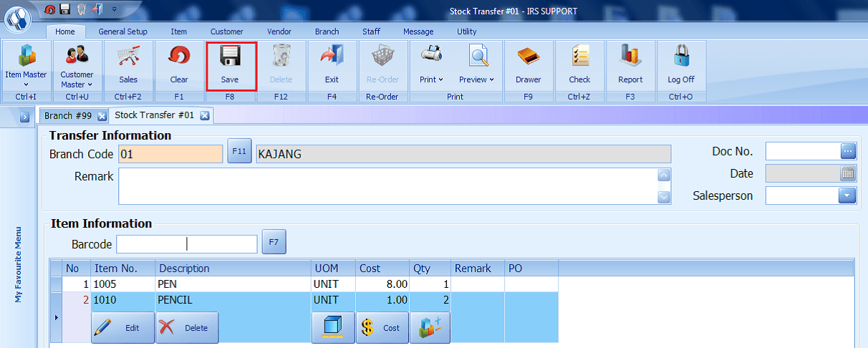Screen dimensions: 868x348
Task: Click the Cost dollar button
Action: tap(382, 328)
